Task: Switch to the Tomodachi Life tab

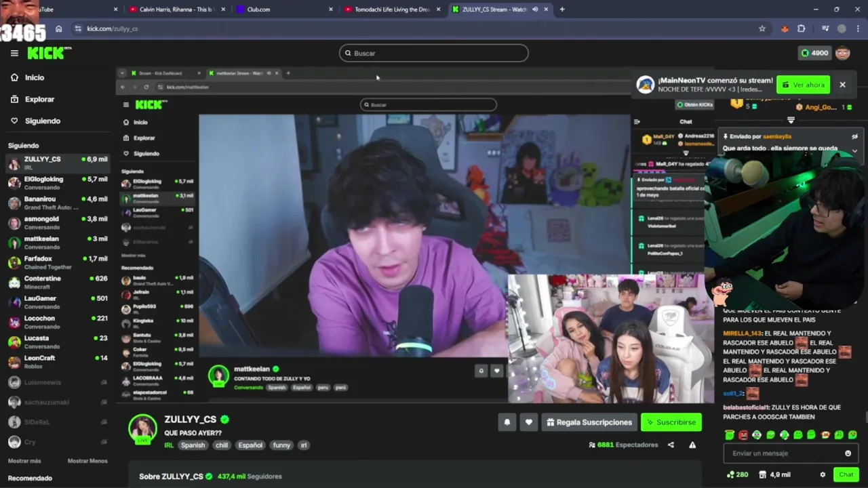Action: [393, 9]
